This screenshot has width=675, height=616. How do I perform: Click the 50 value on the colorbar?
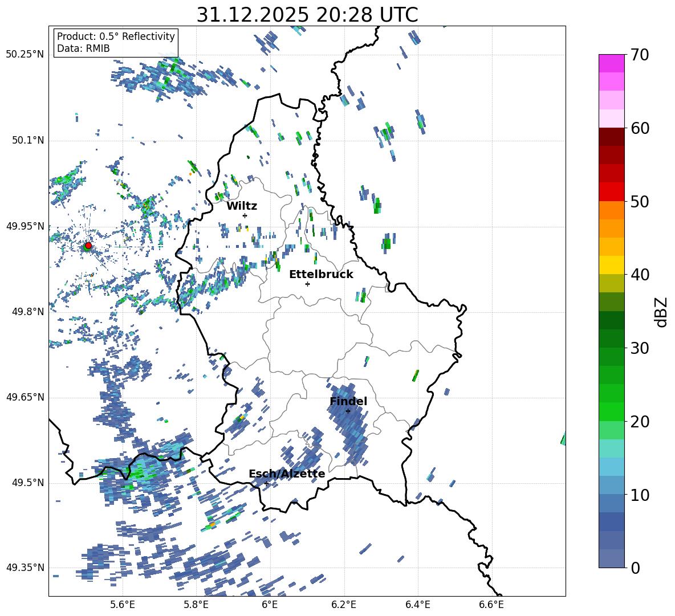[x=640, y=202]
